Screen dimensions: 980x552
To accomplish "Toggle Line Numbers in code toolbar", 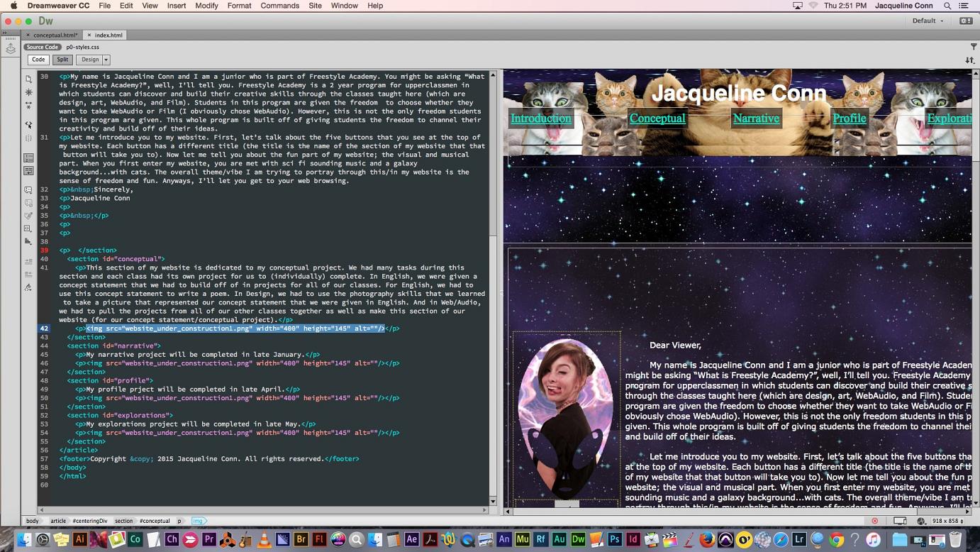I will click(x=28, y=158).
